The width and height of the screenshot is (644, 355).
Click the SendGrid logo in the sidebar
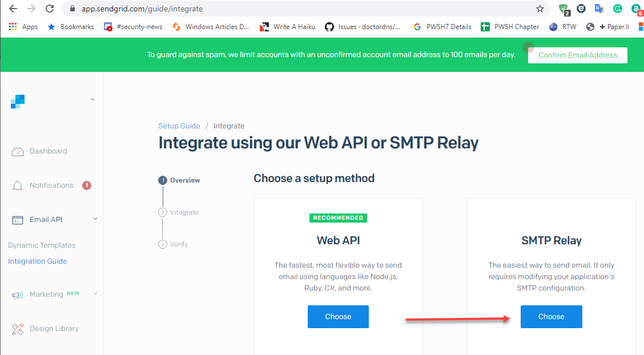pos(17,101)
